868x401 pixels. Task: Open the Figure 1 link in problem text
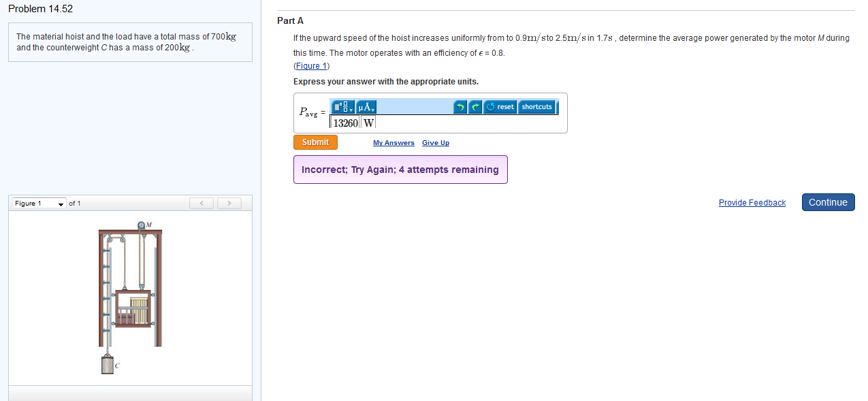pyautogui.click(x=311, y=66)
